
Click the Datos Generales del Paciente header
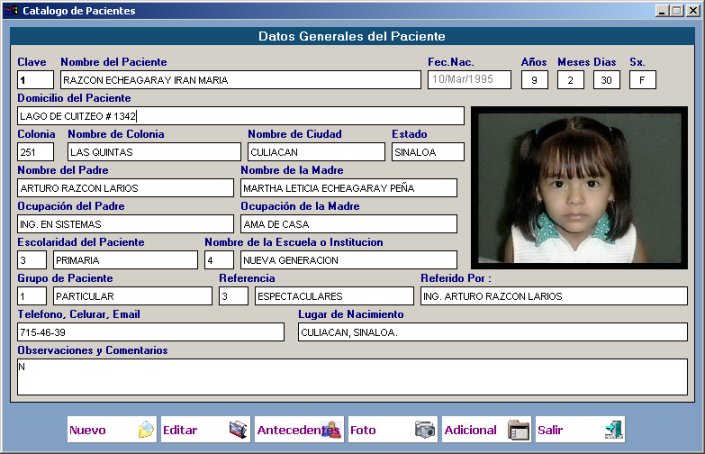pyautogui.click(x=352, y=36)
